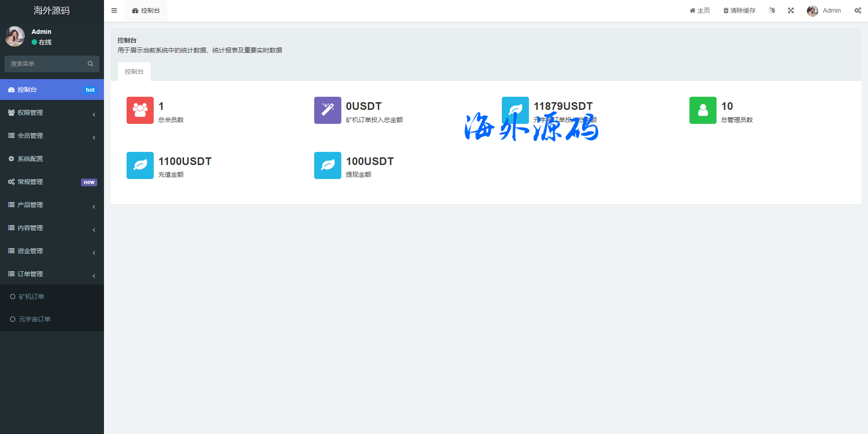Click the 清除缓存 clear cache button
Image resolution: width=868 pixels, height=434 pixels.
click(739, 10)
